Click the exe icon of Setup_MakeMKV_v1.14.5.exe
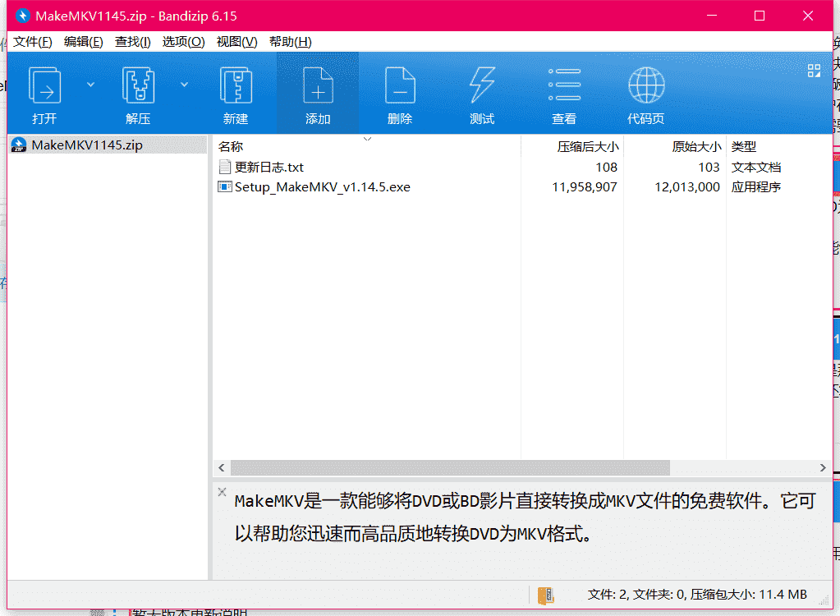The height and width of the screenshot is (616, 840). click(x=225, y=187)
